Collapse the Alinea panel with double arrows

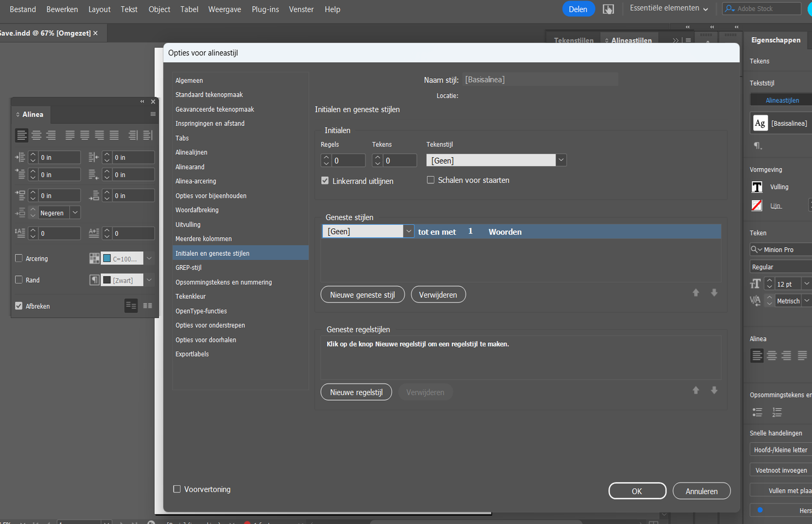(142, 102)
